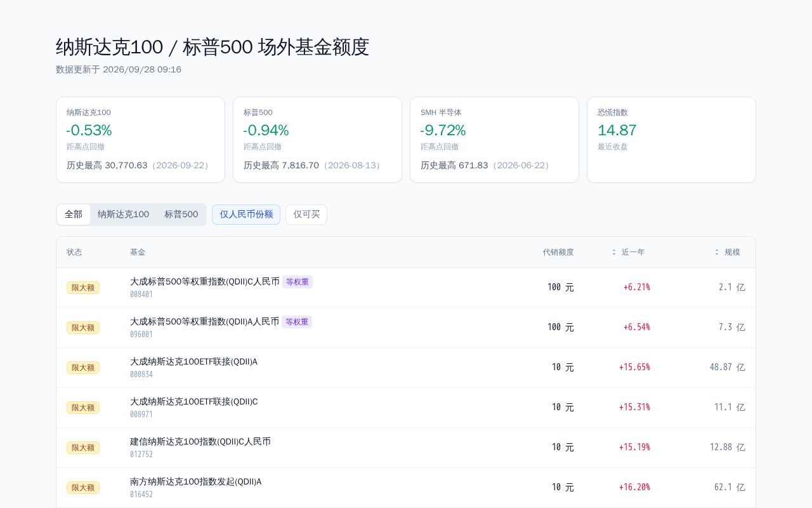Click the 等权重 tag on fund 096001
The image size is (812, 508).
pos(297,322)
